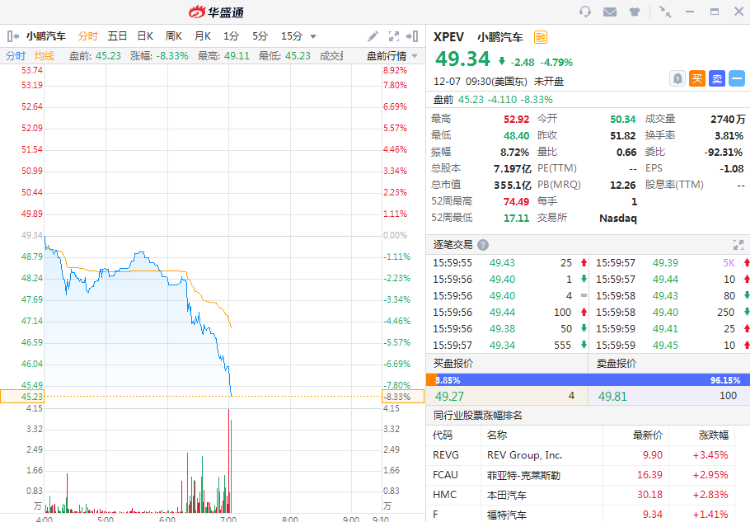Open the skin theme shirt icon
Image resolution: width=750 pixels, height=522 pixels.
pyautogui.click(x=634, y=11)
